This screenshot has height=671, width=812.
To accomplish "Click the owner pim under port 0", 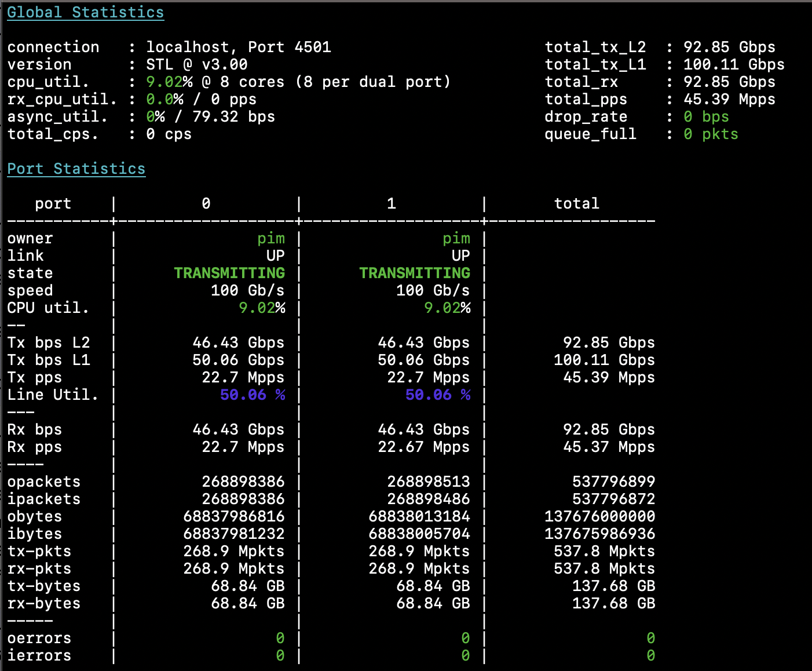I will (270, 238).
